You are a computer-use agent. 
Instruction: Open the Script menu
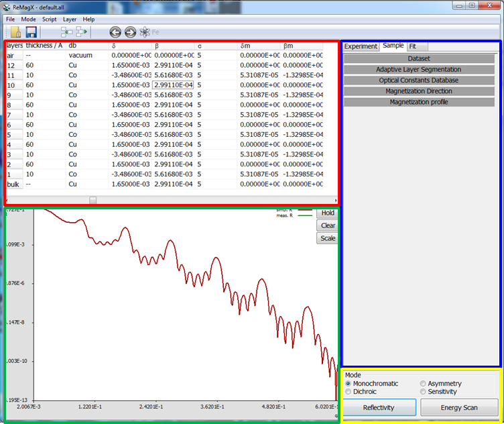(x=49, y=19)
